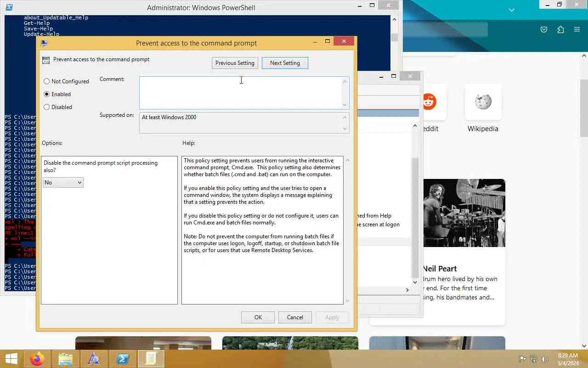
Task: Click the Comment box scroll-up arrow
Action: tap(345, 81)
